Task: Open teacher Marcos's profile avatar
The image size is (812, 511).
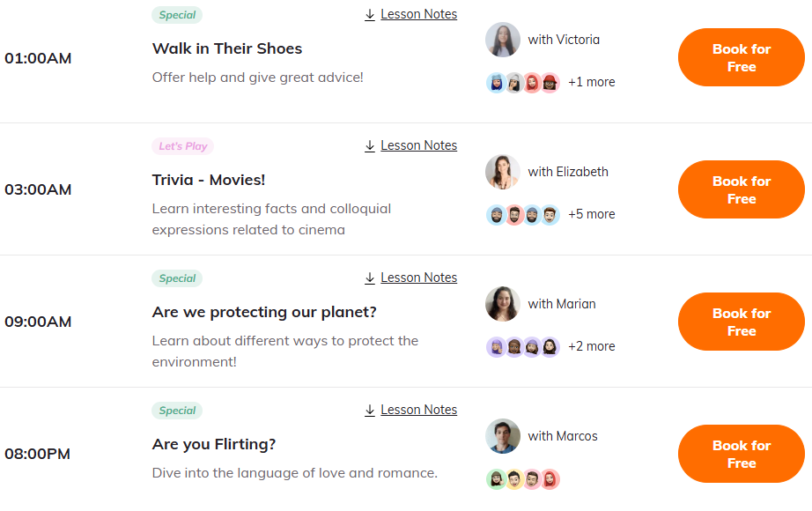Action: (x=502, y=436)
